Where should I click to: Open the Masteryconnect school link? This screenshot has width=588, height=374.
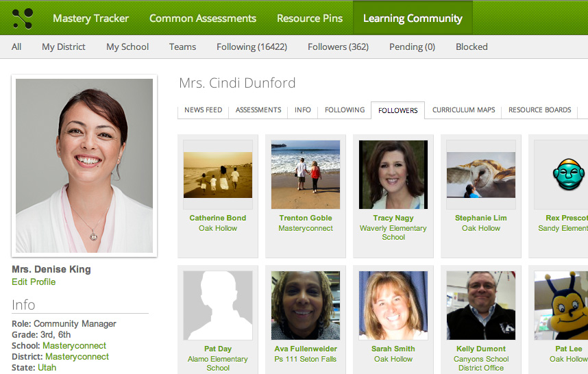point(74,345)
